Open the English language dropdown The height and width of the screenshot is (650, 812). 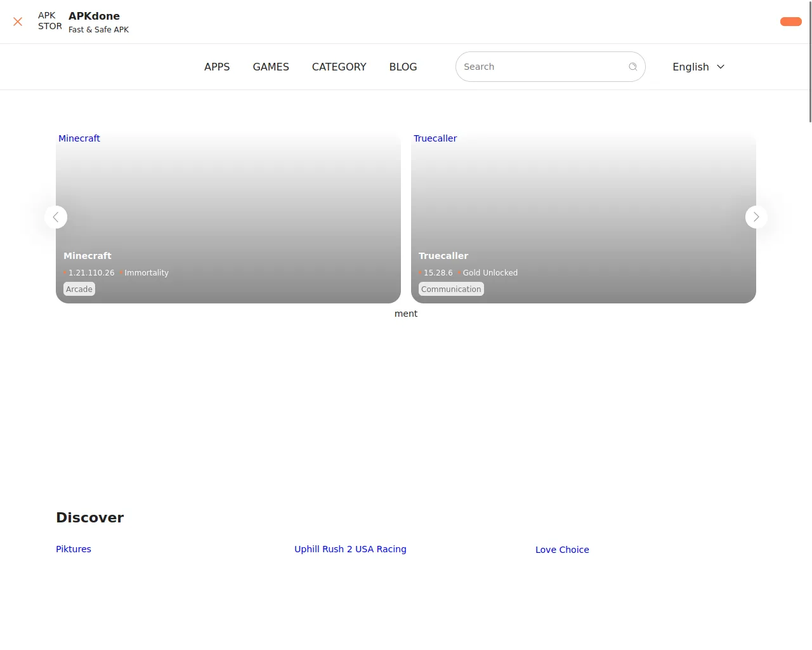[698, 67]
